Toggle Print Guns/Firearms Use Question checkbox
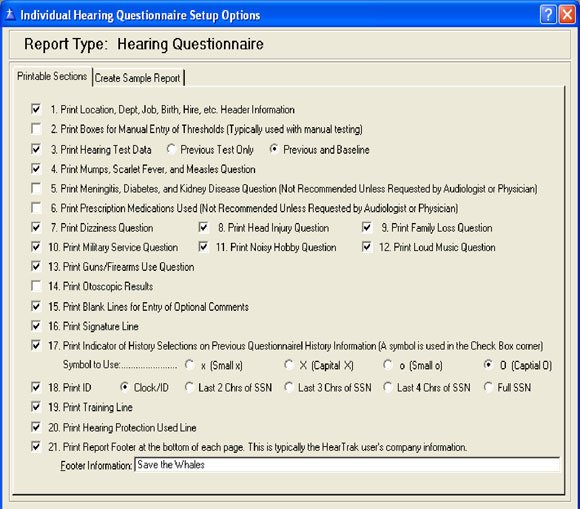Screen dimensions: 580x509 pyautogui.click(x=36, y=266)
